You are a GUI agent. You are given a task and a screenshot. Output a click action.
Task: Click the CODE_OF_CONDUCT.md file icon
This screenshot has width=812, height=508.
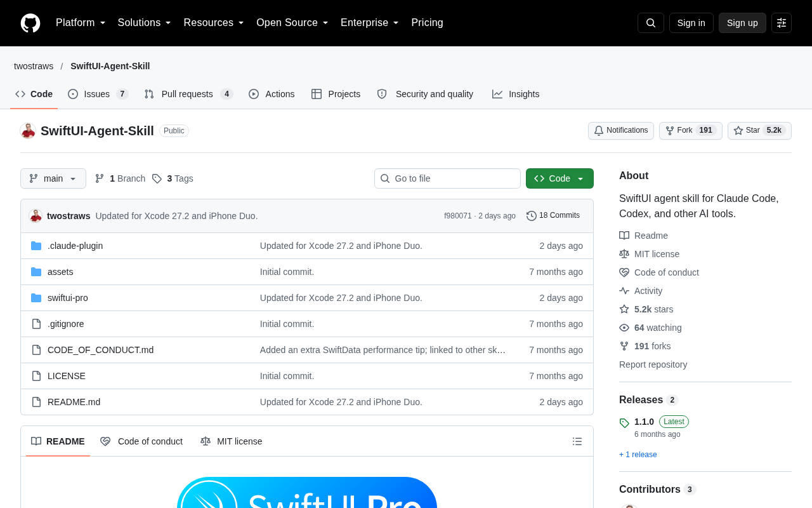click(36, 350)
